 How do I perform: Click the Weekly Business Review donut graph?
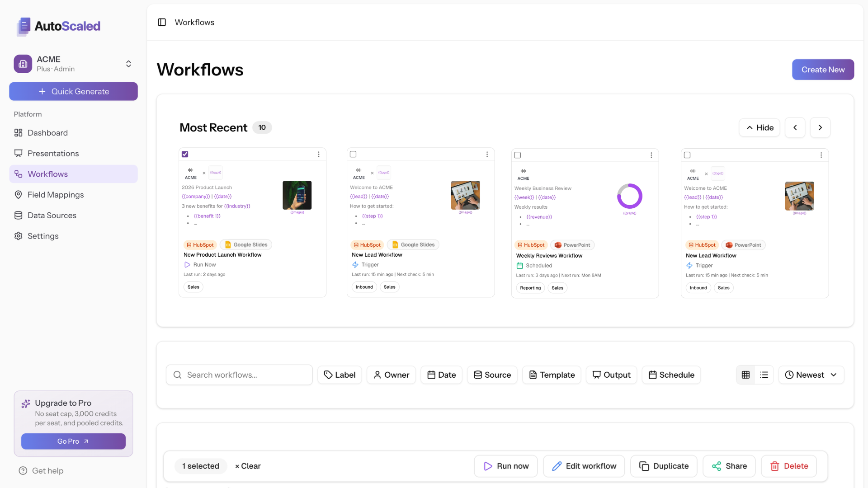630,196
